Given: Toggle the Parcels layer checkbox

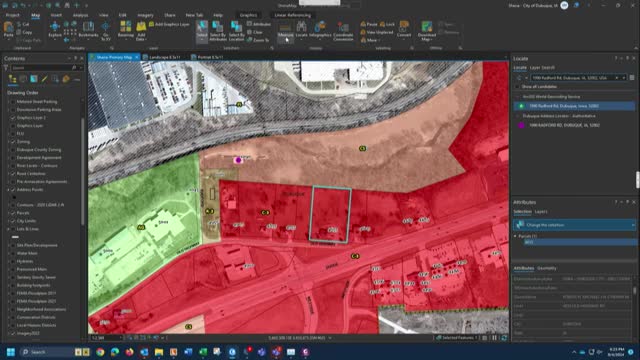Looking at the screenshot, I should pos(13,213).
